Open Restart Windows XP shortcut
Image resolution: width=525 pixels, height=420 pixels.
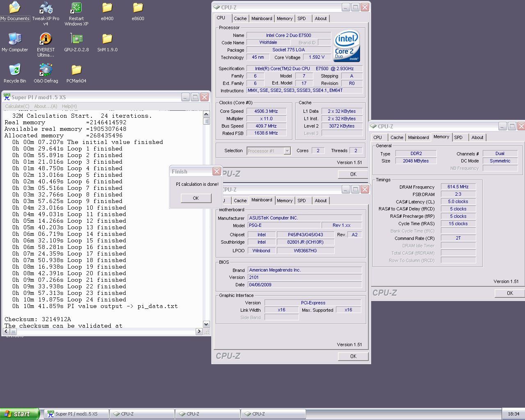[76, 14]
